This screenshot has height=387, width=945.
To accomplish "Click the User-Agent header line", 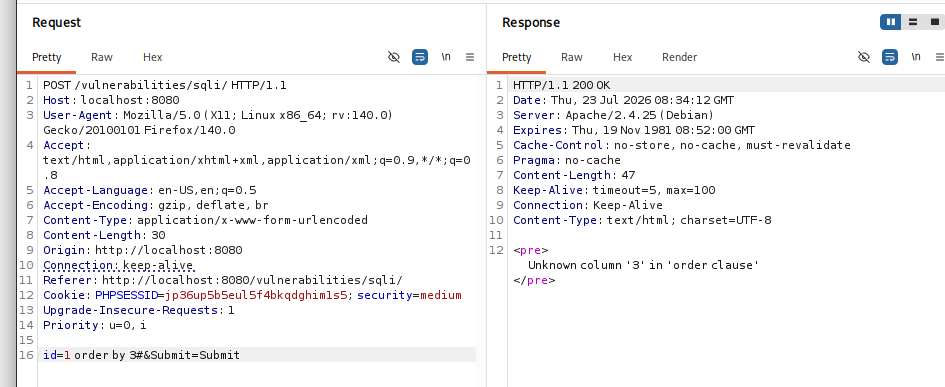I will tap(218, 122).
